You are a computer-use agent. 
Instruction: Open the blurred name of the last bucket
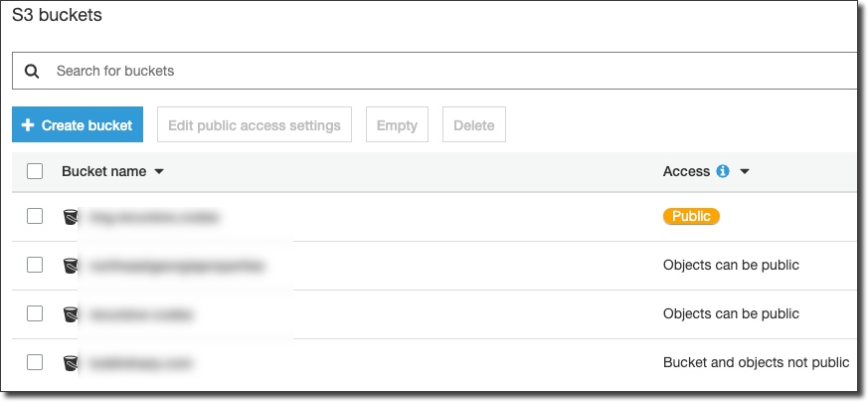point(141,363)
